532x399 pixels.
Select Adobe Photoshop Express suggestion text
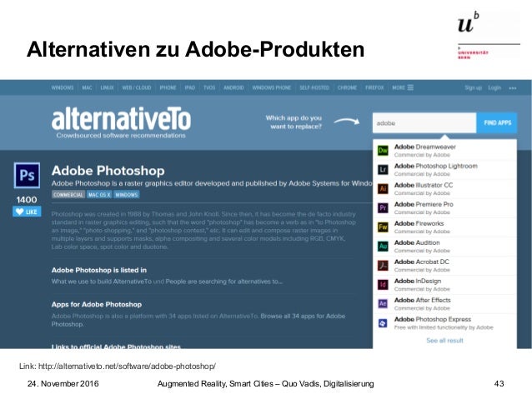[433, 319]
